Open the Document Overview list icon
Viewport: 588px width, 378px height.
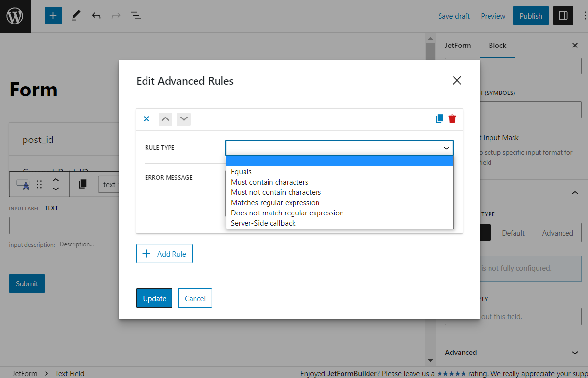pos(136,16)
